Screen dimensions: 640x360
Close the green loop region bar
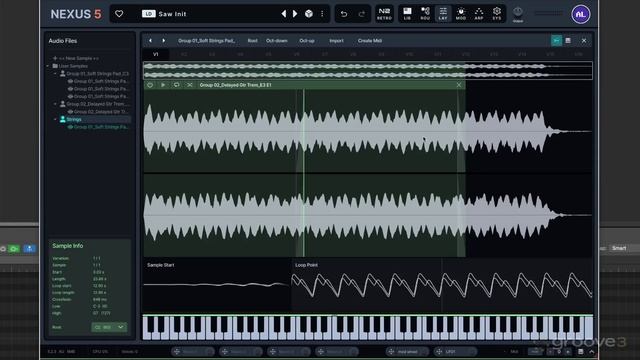[459, 85]
